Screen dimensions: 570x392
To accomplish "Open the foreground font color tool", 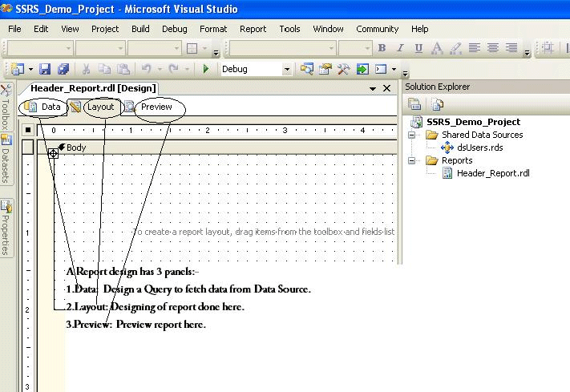I will point(437,47).
